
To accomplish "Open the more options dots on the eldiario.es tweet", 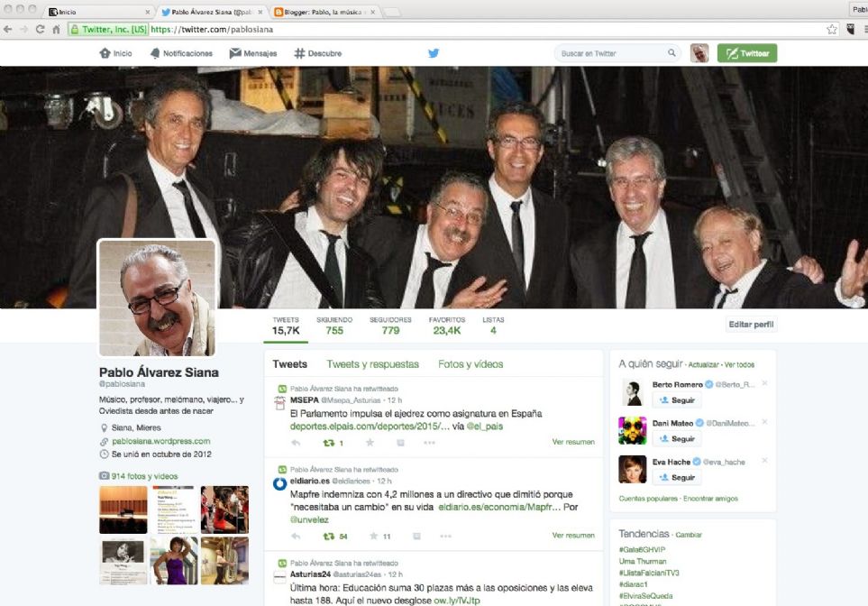I will click(x=445, y=536).
